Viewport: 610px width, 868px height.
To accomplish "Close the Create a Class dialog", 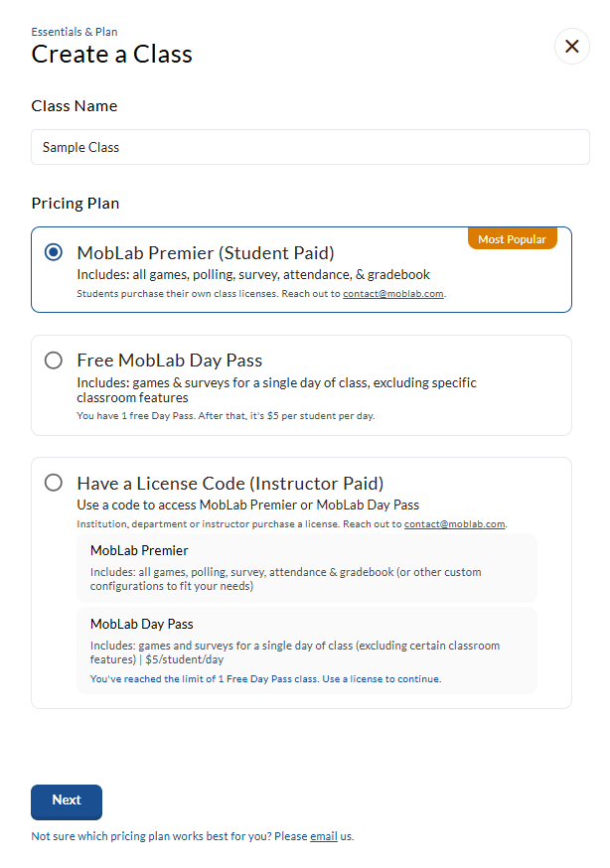I will (x=571, y=47).
